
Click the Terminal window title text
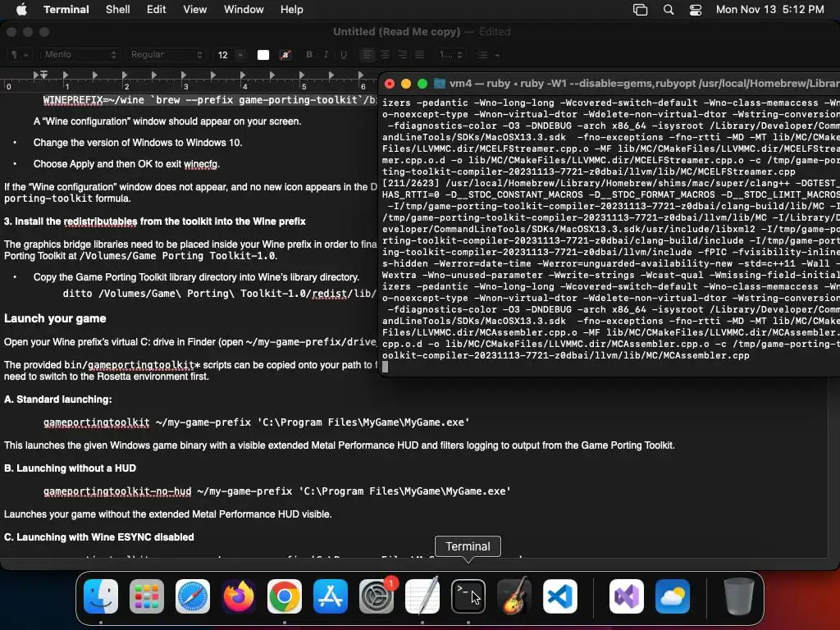[645, 84]
